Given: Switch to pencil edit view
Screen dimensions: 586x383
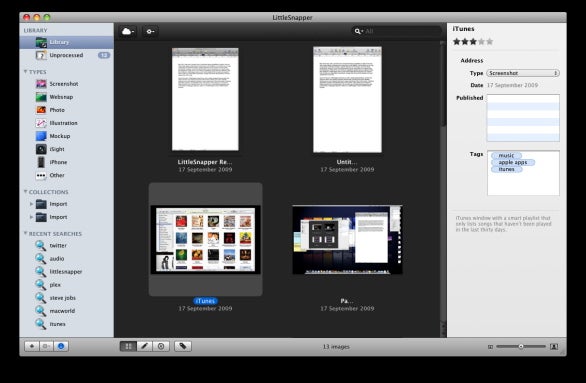Looking at the screenshot, I should 145,346.
